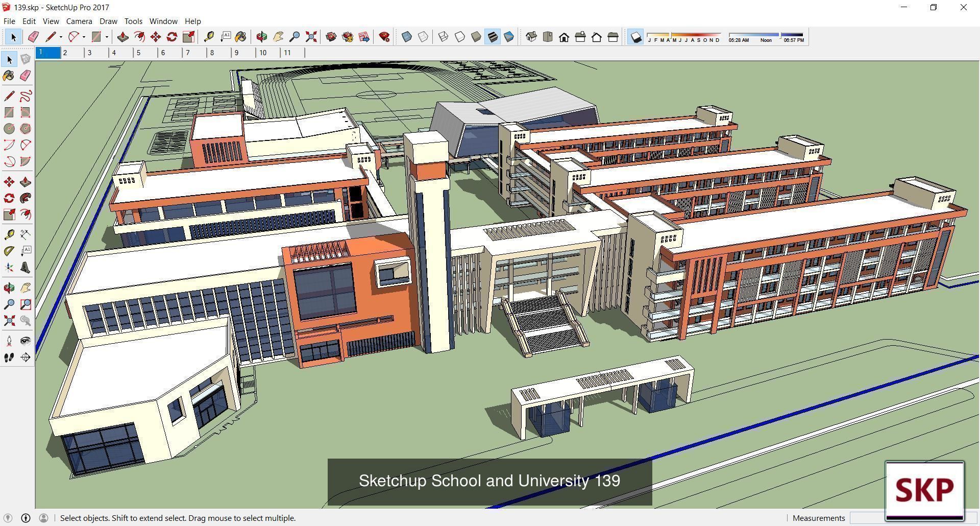Open the Arc tool dropdown

[x=84, y=37]
